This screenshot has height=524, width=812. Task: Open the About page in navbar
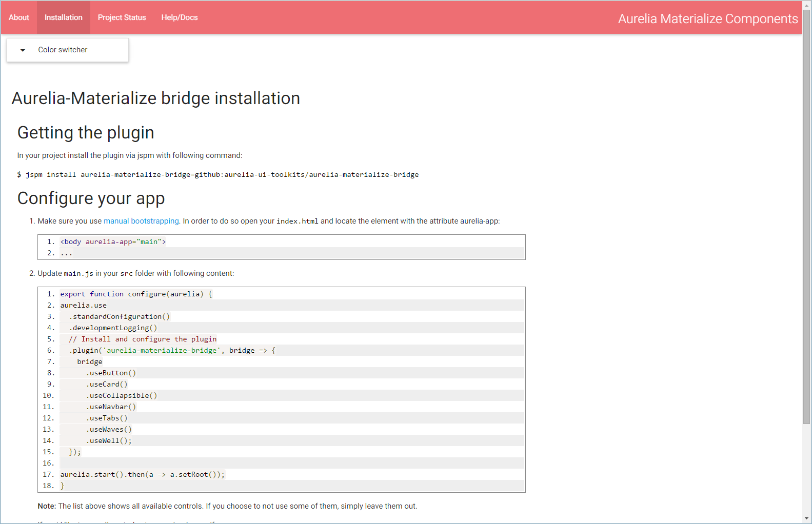pos(19,17)
